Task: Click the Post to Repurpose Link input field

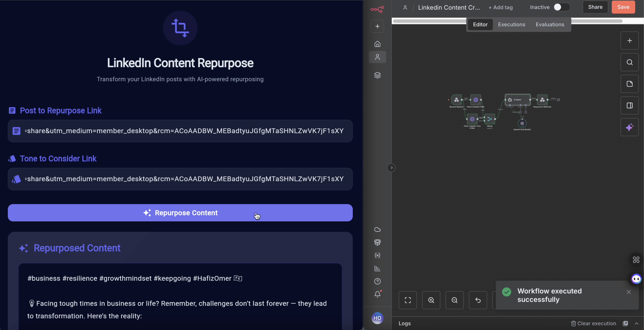Action: point(180,131)
